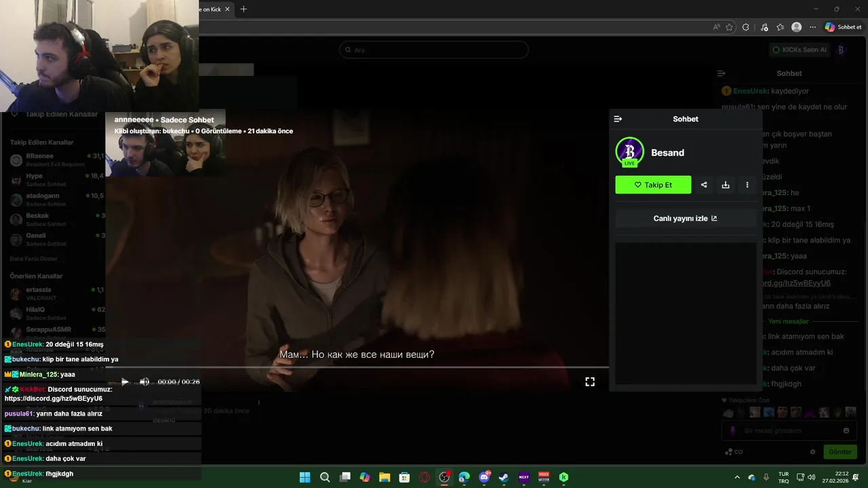The height and width of the screenshot is (488, 868).
Task: Open Steam from taskbar
Action: [x=504, y=477]
